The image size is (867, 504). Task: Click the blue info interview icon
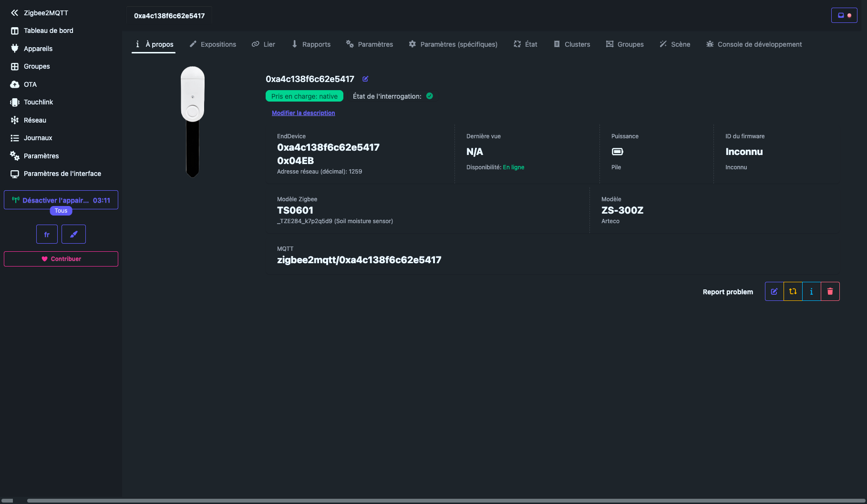(811, 291)
